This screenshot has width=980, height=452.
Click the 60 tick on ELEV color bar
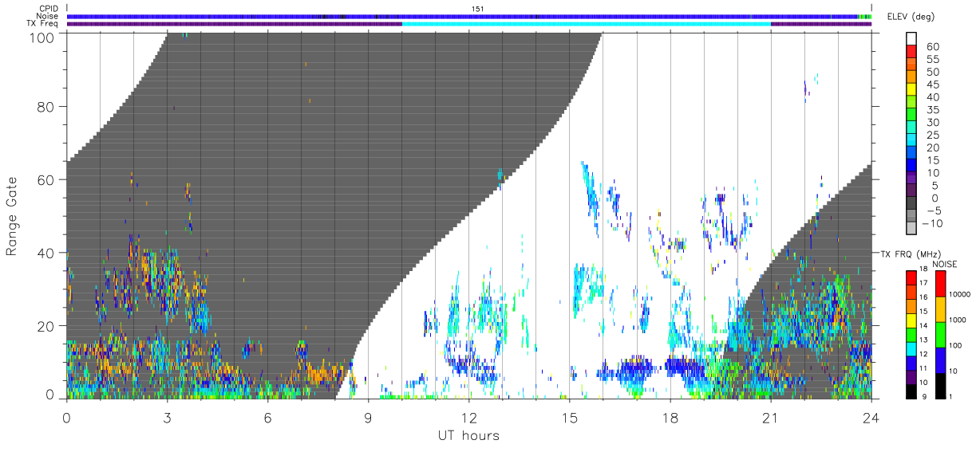934,47
